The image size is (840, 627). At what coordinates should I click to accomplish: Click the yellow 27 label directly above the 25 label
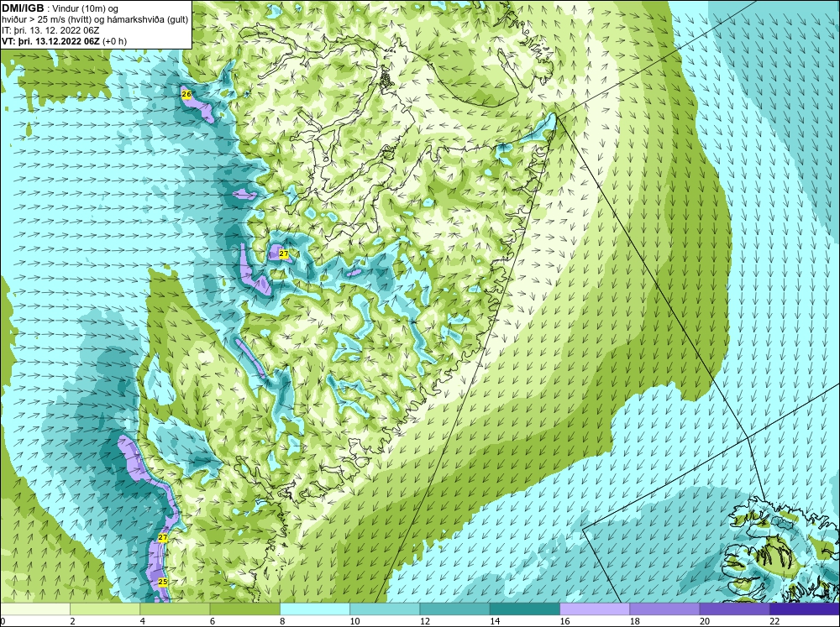[x=163, y=537]
